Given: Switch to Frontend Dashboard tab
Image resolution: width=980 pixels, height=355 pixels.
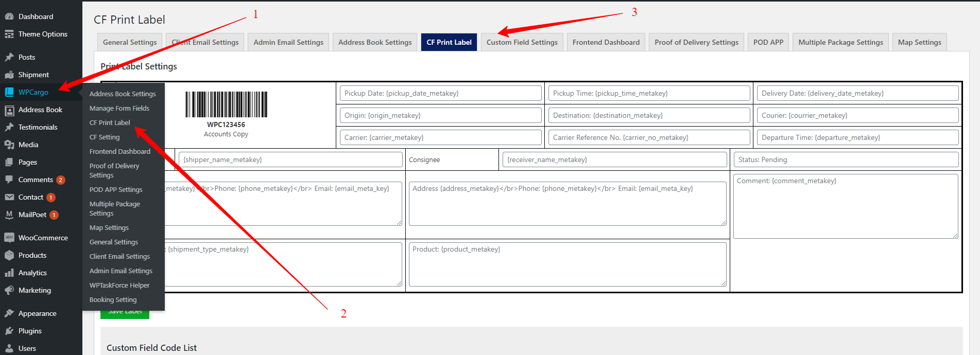Looking at the screenshot, I should coord(606,42).
